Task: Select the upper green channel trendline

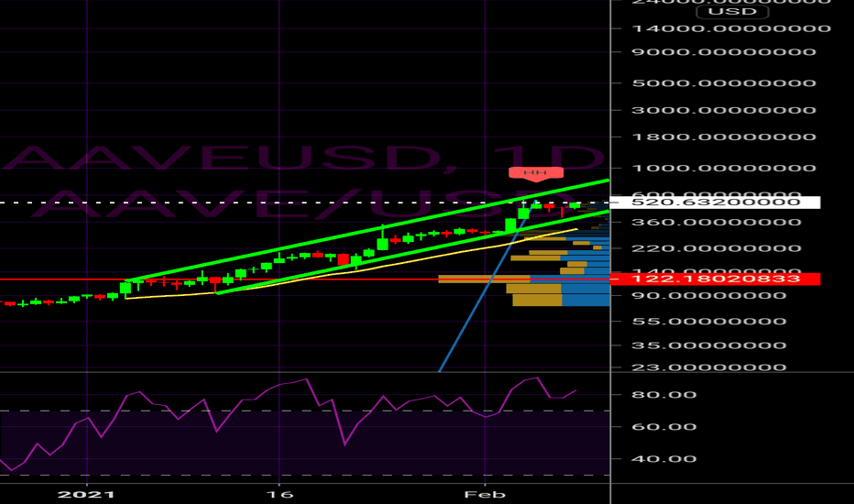Action: (367, 231)
